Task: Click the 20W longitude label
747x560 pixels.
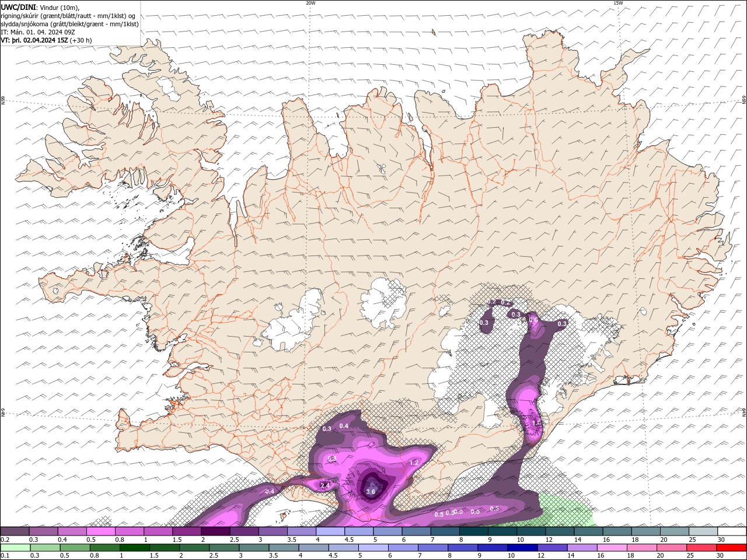Action: click(310, 3)
